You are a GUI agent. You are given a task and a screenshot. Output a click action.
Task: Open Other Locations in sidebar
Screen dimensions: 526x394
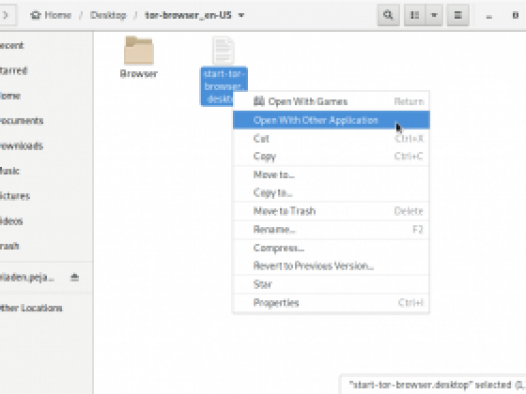coord(46,308)
